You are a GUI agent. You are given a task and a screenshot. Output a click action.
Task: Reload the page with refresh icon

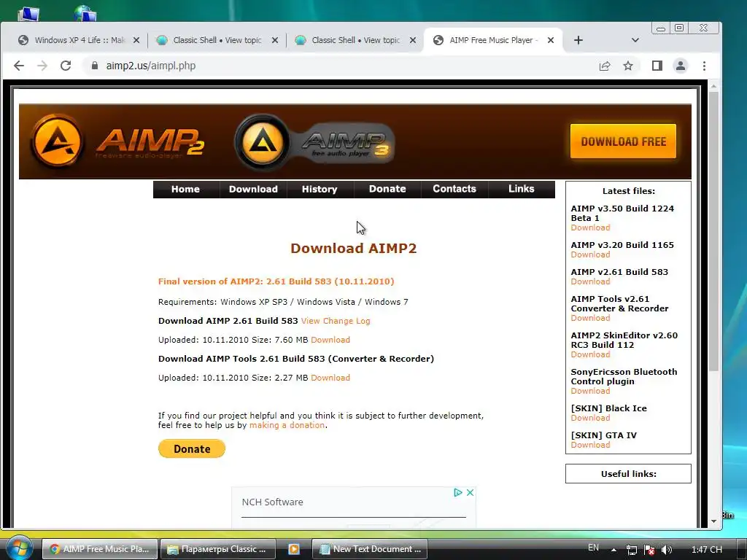(x=66, y=66)
